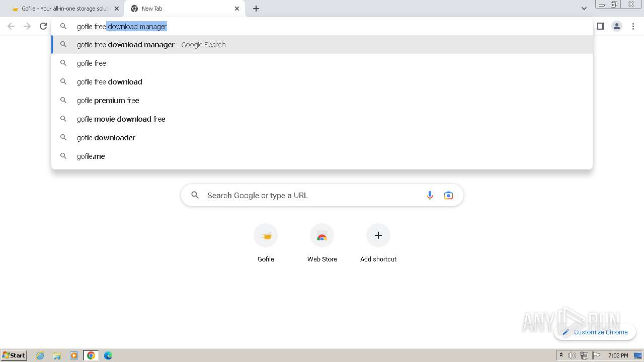Open the side panel icon
644x362 pixels.
coord(600,26)
